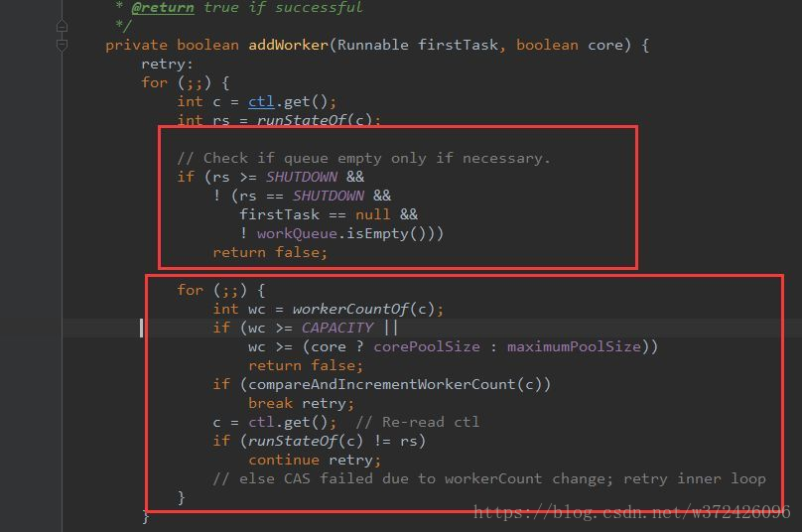Click the compareAndIncrementWorkerCount call
The image size is (802, 532).
tap(382, 384)
